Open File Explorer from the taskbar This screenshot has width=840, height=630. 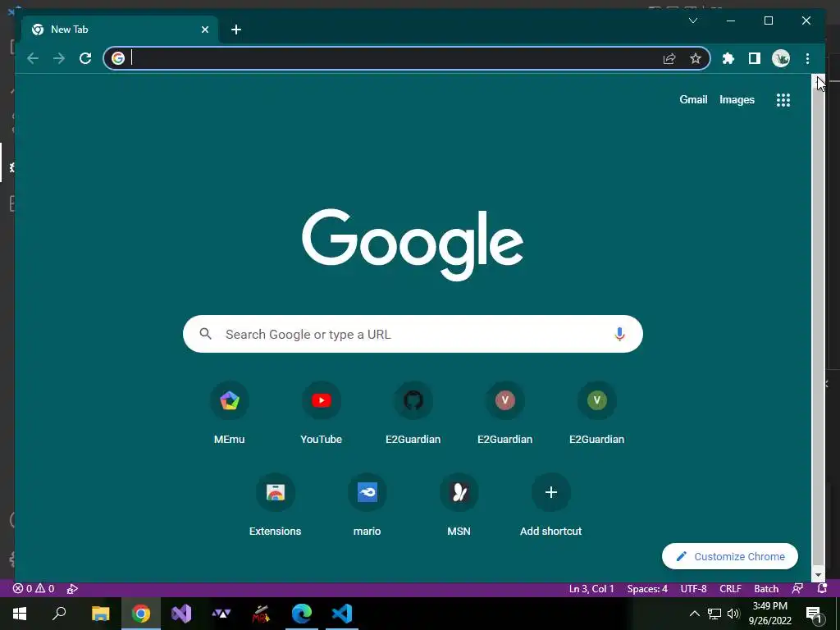(x=100, y=614)
